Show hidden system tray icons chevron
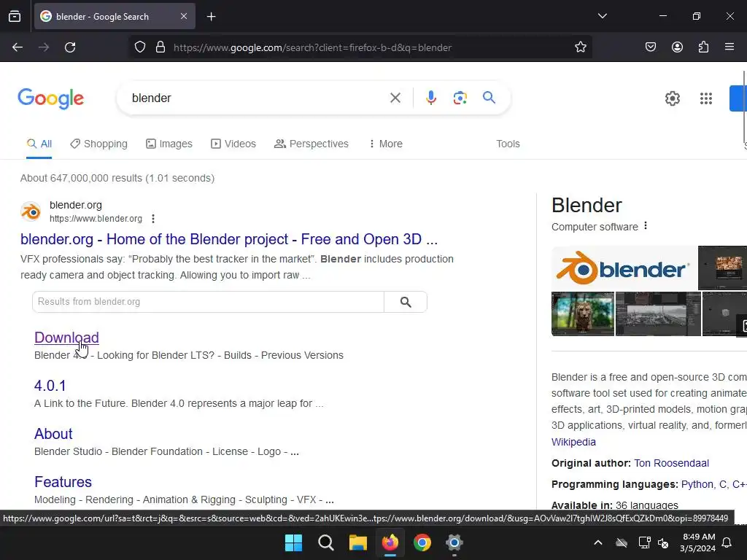Screen dimensions: 747x560 click(x=598, y=542)
